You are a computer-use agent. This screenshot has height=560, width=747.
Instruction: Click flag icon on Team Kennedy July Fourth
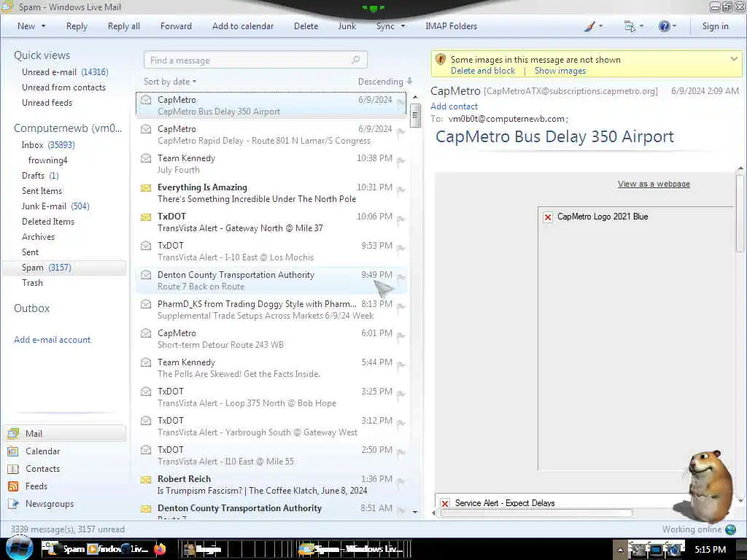(x=400, y=161)
